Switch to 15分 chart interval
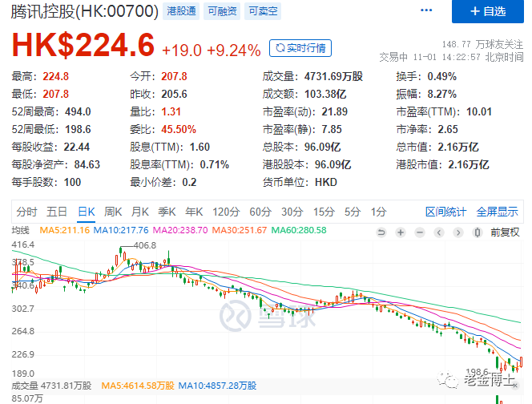Image resolution: width=532 pixels, height=404 pixels. coord(324,212)
